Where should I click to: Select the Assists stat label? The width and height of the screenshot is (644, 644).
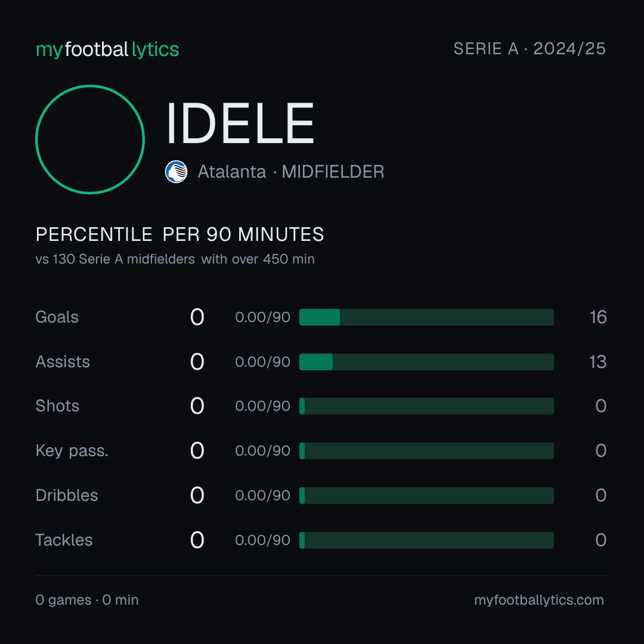(x=63, y=362)
